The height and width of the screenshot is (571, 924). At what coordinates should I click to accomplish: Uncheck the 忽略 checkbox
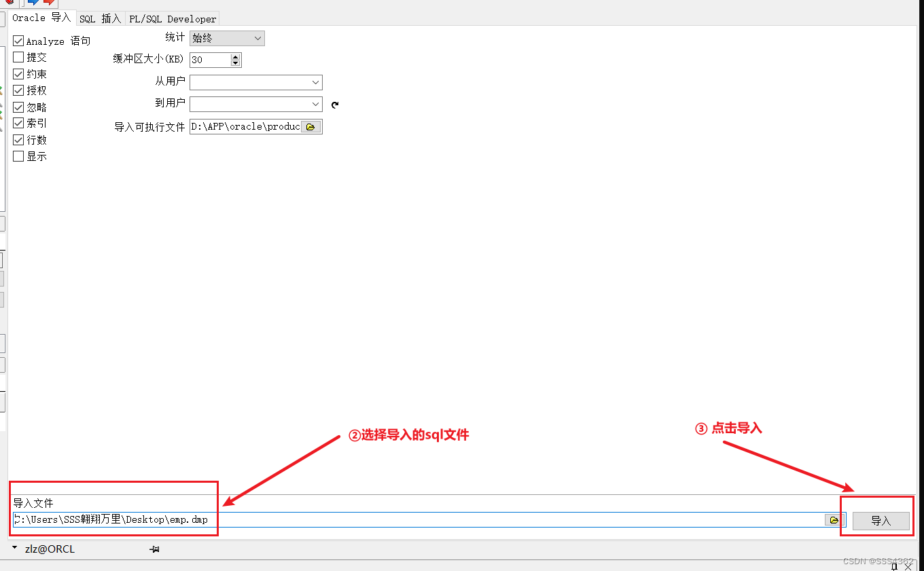tap(18, 107)
